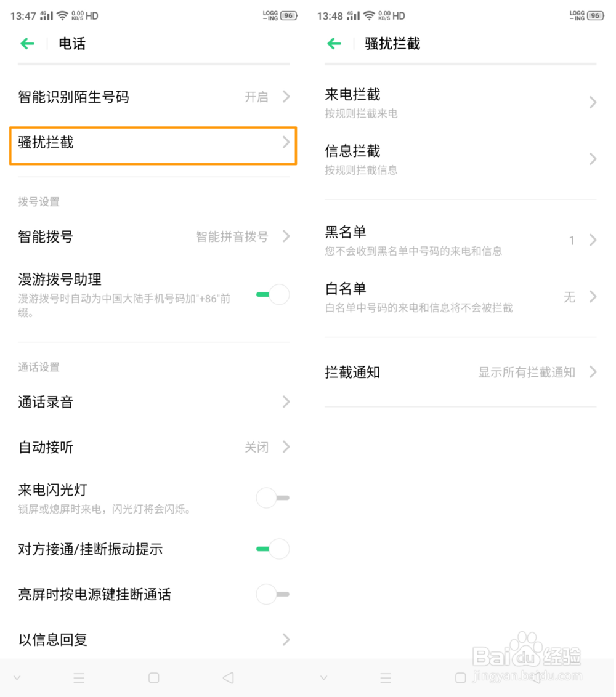
Task: Tap the back arrow on 电话 screen
Action: tap(27, 44)
